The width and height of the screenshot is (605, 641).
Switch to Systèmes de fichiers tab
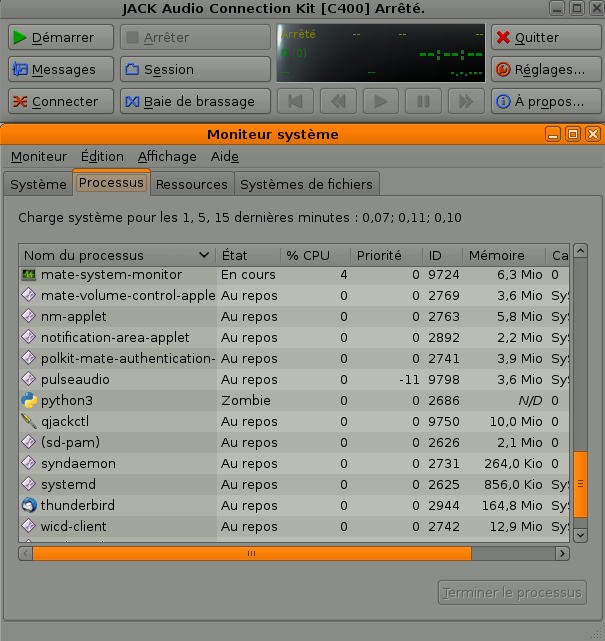[x=307, y=184]
